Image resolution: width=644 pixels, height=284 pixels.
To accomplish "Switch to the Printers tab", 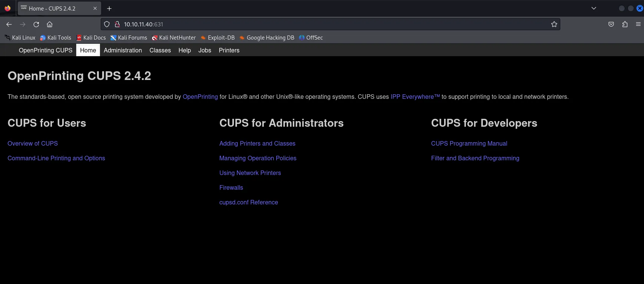I will pos(229,50).
